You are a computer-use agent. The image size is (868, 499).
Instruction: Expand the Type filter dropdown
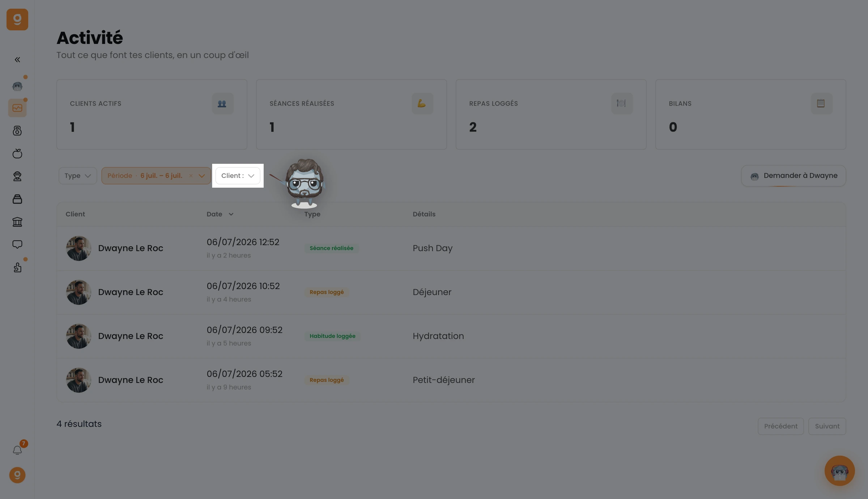coord(78,176)
